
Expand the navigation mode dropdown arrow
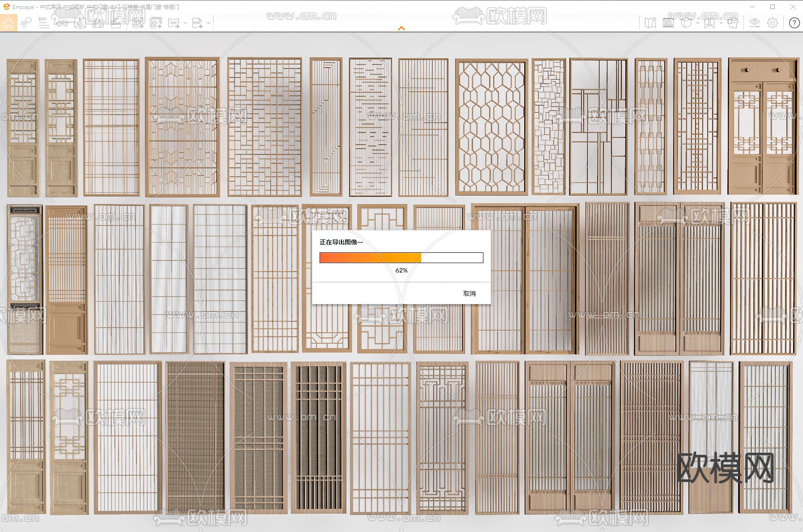(721, 23)
